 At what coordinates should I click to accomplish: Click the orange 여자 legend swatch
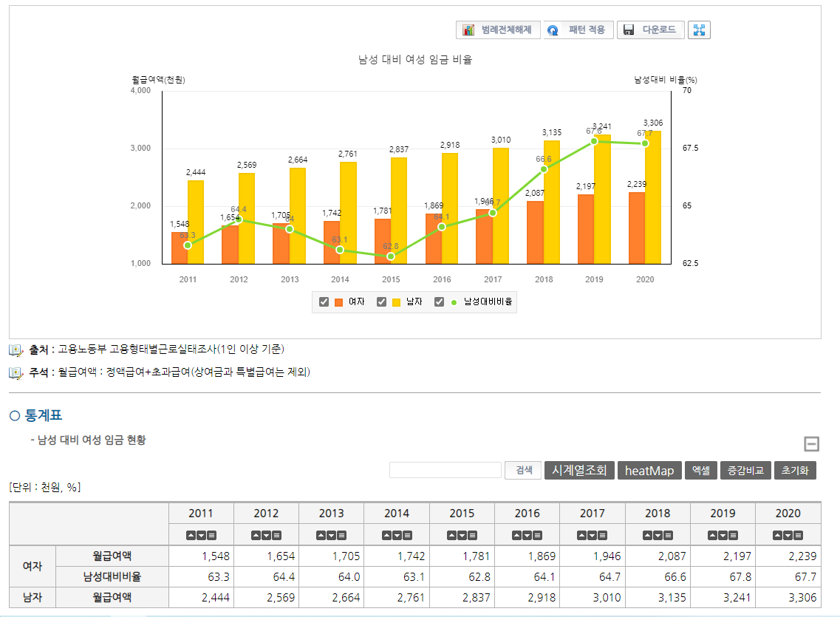(x=338, y=303)
